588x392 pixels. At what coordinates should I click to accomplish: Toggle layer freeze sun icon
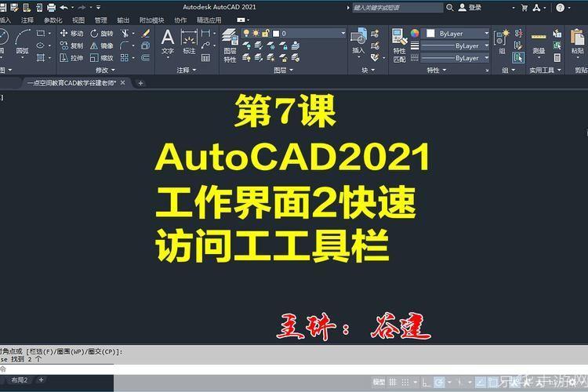click(256, 34)
